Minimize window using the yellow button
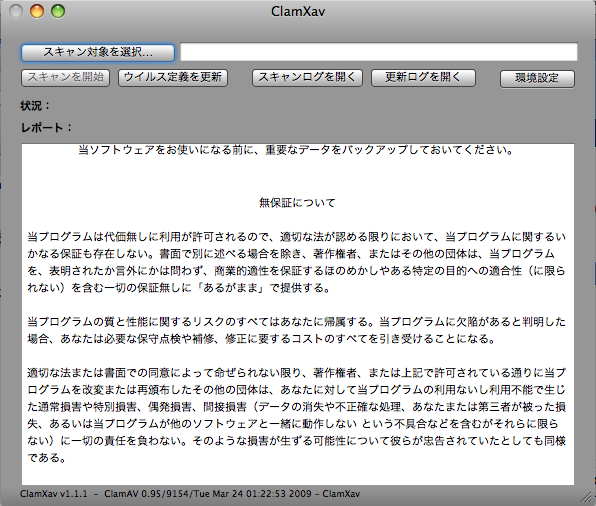Image resolution: width=596 pixels, height=506 pixels. tap(37, 11)
